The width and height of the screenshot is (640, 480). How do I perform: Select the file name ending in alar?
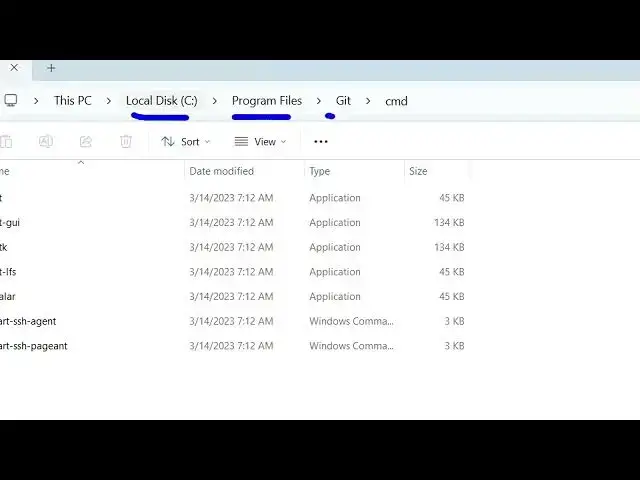(8, 297)
